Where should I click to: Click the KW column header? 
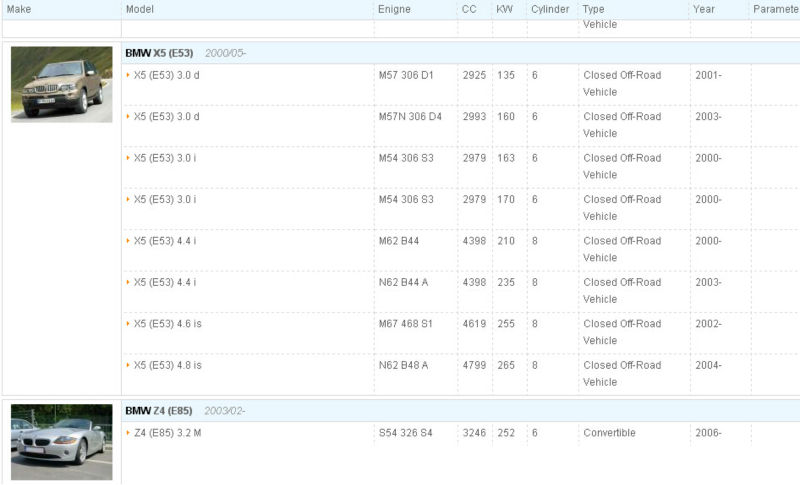coord(505,9)
